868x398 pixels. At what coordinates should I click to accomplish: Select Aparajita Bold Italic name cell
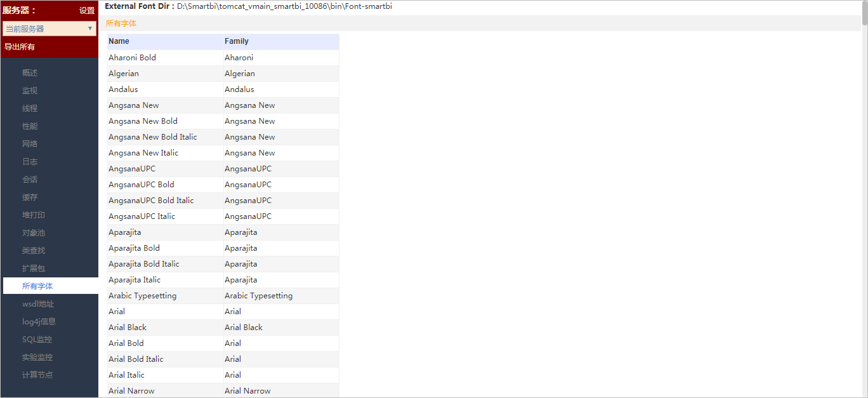point(165,264)
